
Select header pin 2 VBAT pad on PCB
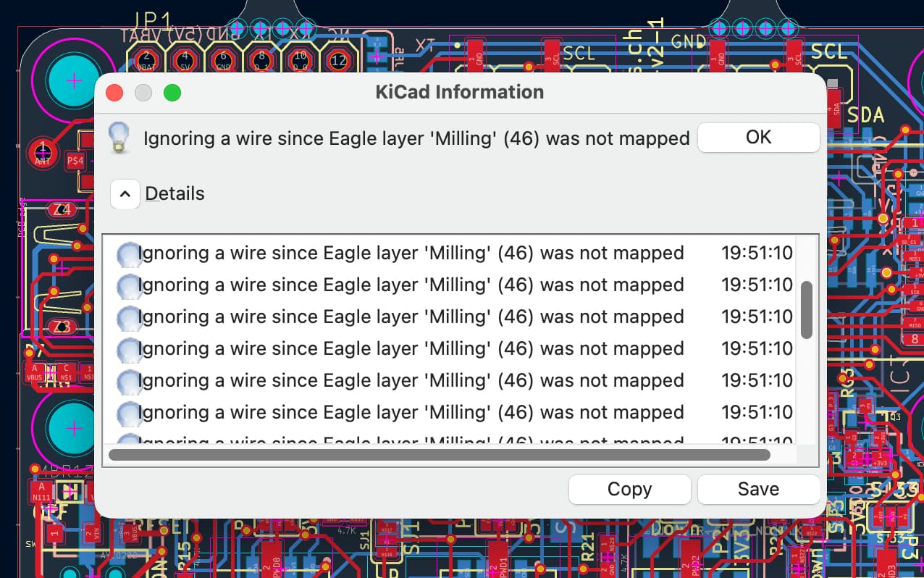pyautogui.click(x=146, y=59)
